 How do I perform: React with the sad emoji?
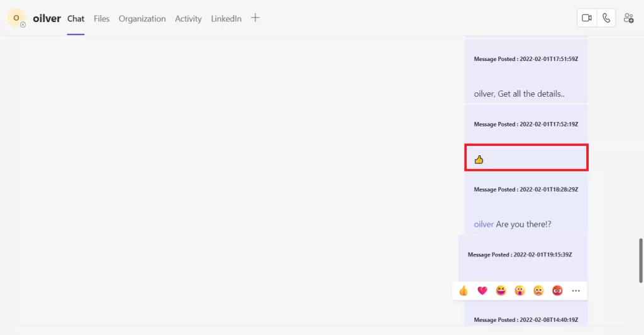click(x=538, y=290)
